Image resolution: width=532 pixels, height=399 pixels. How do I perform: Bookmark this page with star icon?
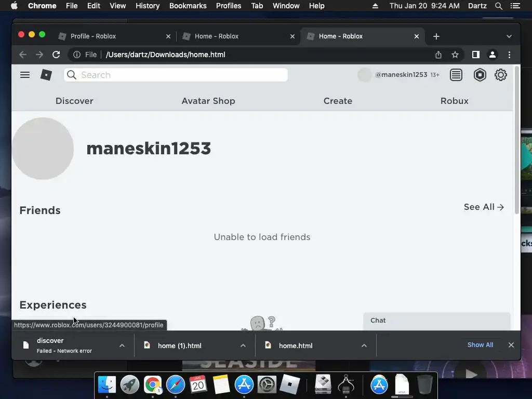455,55
